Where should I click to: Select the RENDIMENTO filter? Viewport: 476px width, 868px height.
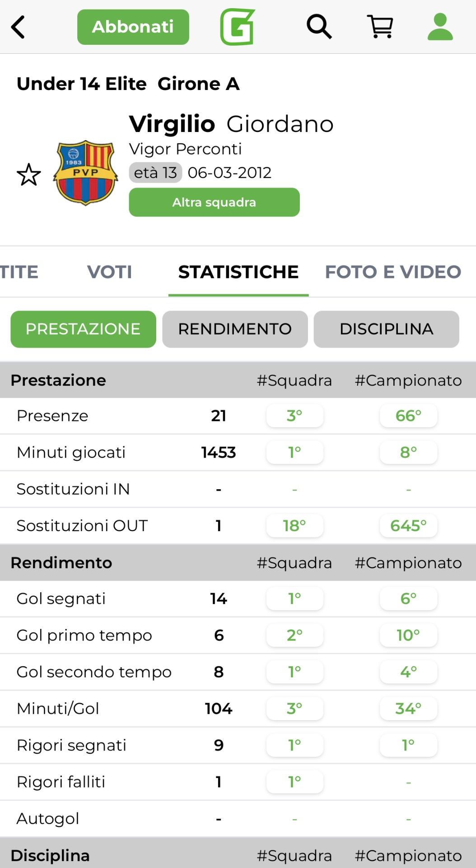click(x=235, y=329)
